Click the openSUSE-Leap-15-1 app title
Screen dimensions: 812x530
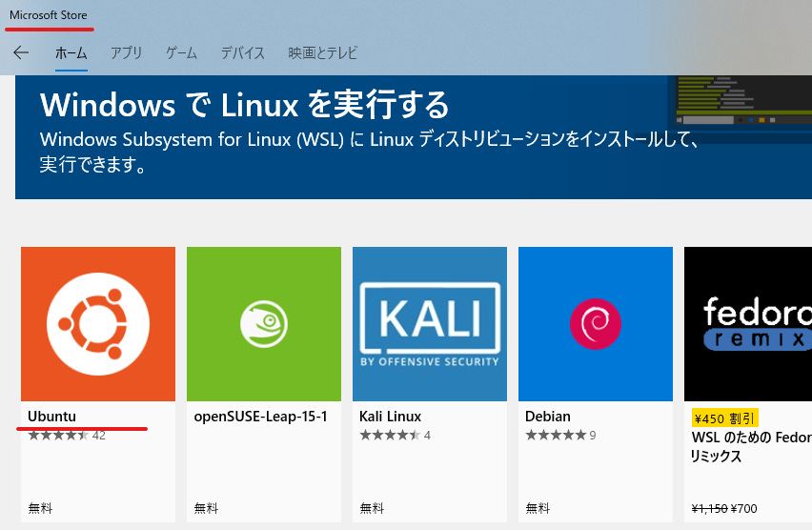[260, 417]
